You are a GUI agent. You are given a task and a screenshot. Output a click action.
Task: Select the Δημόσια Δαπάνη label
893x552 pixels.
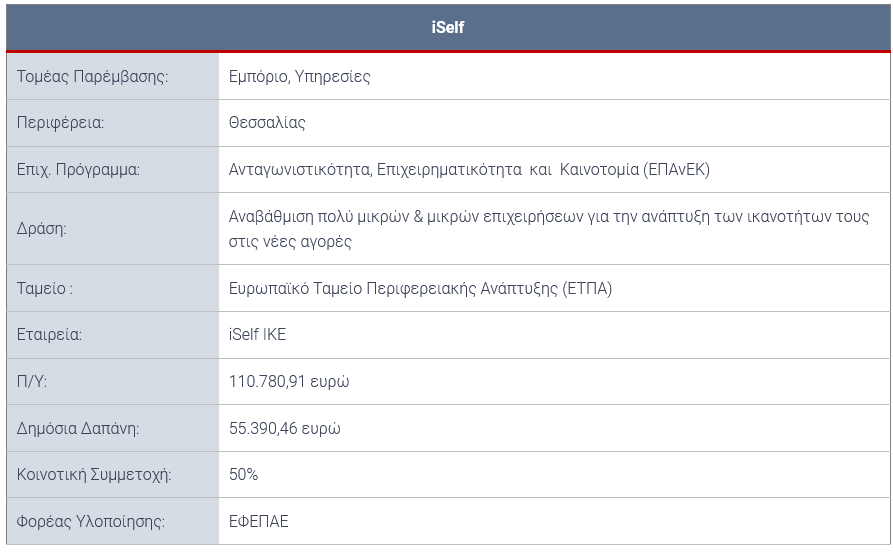pos(78,428)
